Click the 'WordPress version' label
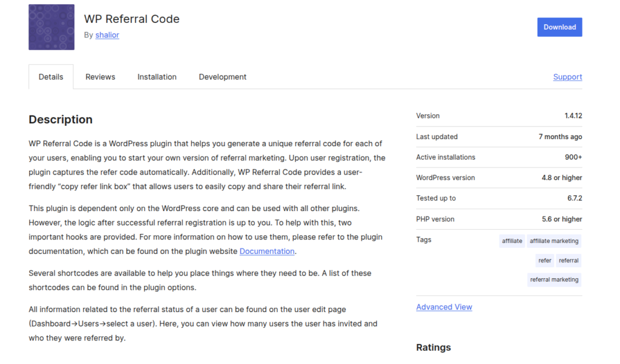The image size is (620, 364). pos(445,178)
